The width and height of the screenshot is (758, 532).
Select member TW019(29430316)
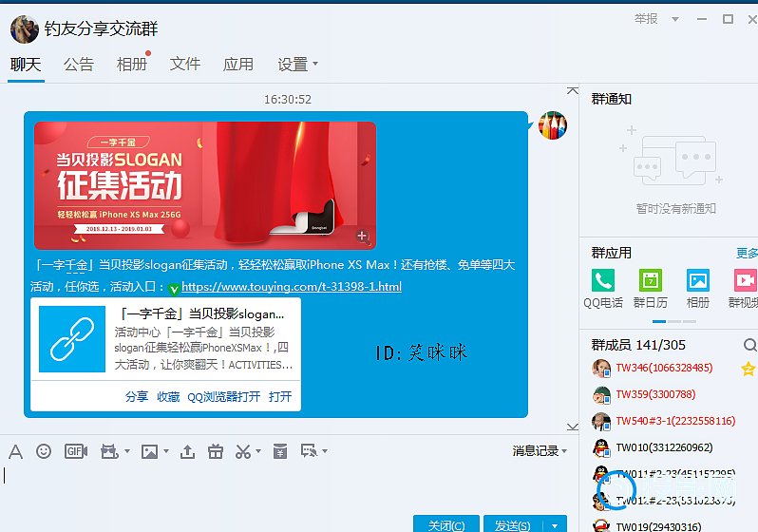click(x=658, y=526)
